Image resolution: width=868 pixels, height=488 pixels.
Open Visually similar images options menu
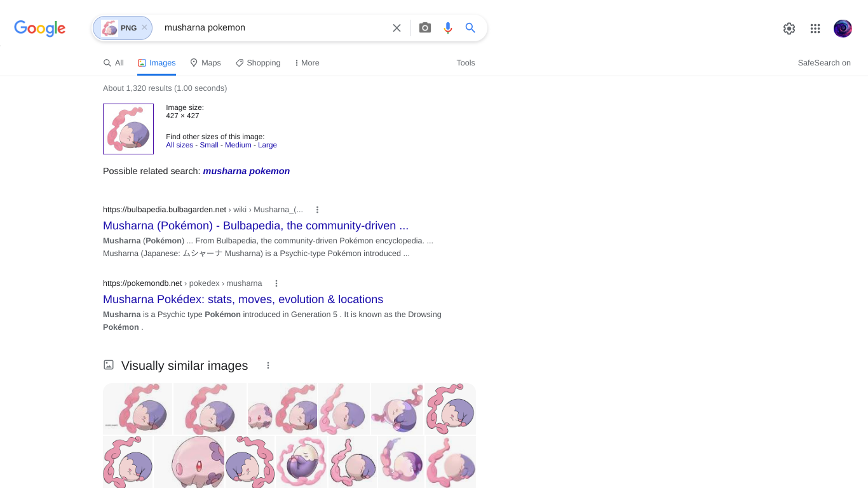(x=268, y=365)
